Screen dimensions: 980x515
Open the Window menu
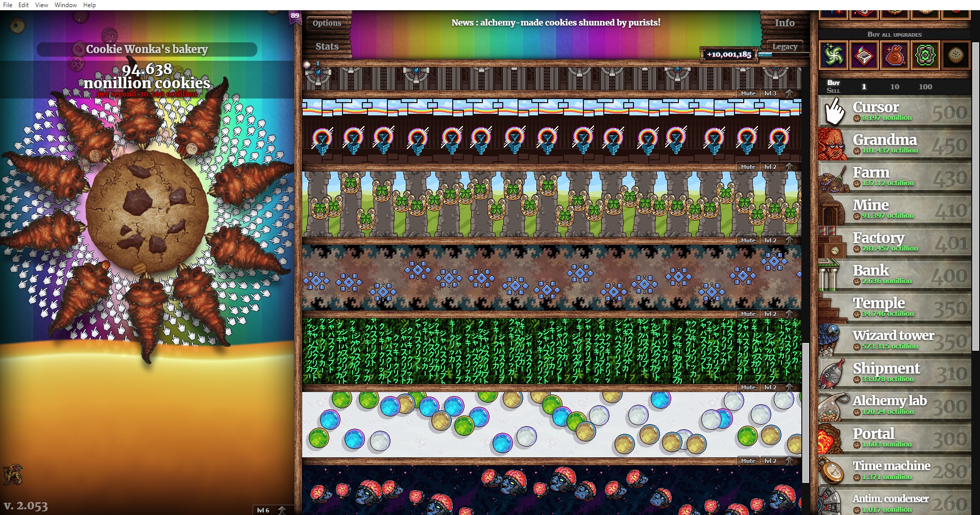click(66, 5)
